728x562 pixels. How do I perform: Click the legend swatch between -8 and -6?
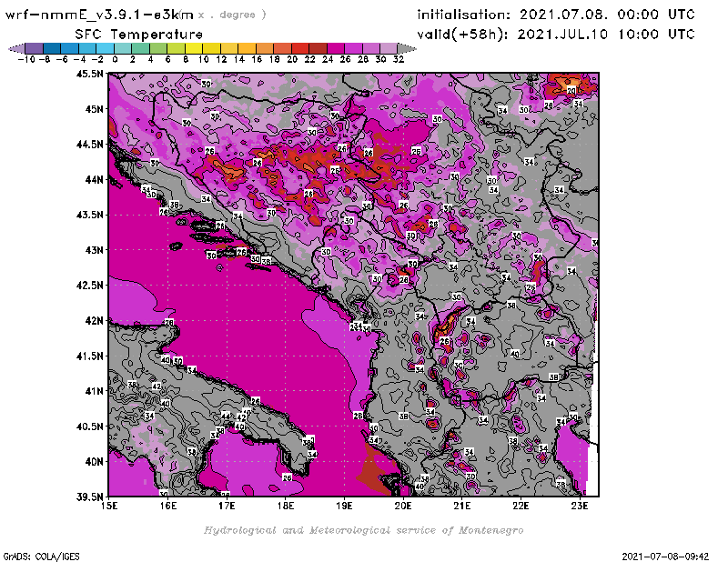tap(52, 48)
